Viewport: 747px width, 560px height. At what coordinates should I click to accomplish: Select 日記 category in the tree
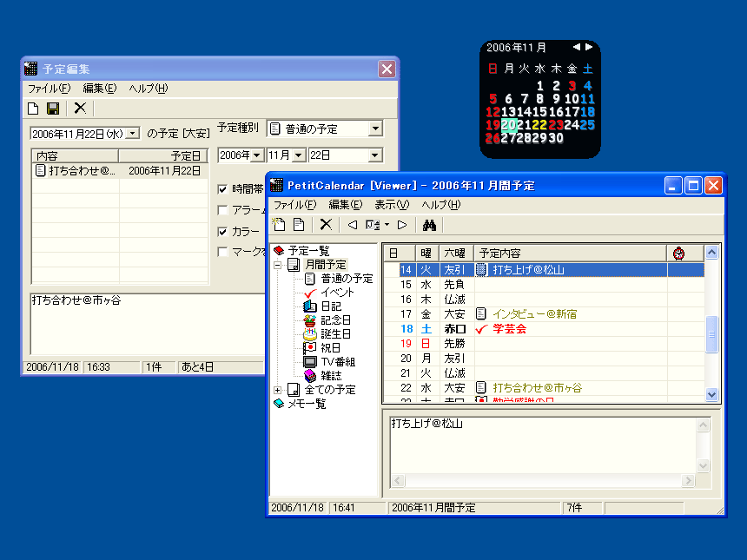(x=331, y=306)
